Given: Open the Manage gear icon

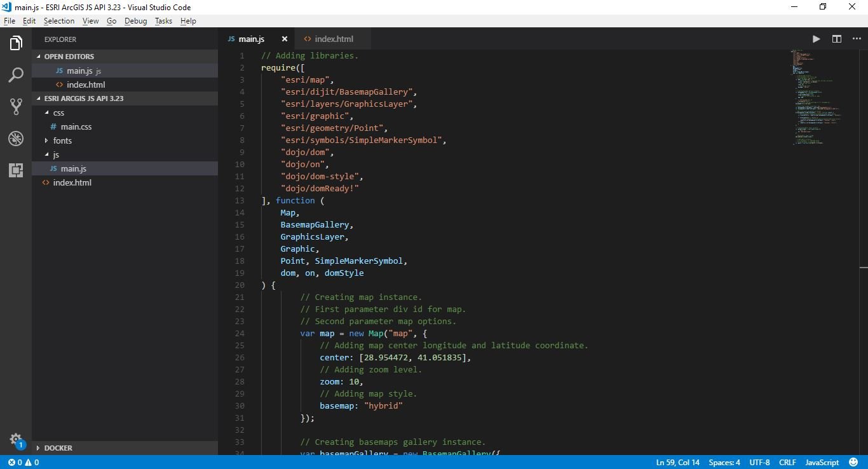Looking at the screenshot, I should pos(16,439).
